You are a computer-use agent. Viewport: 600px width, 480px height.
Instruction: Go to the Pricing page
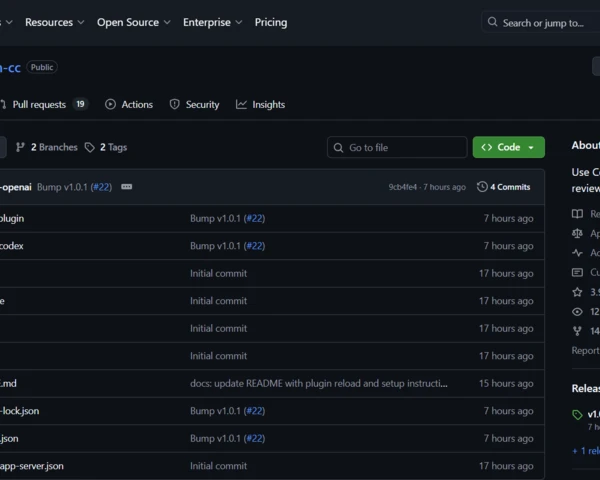(x=270, y=22)
